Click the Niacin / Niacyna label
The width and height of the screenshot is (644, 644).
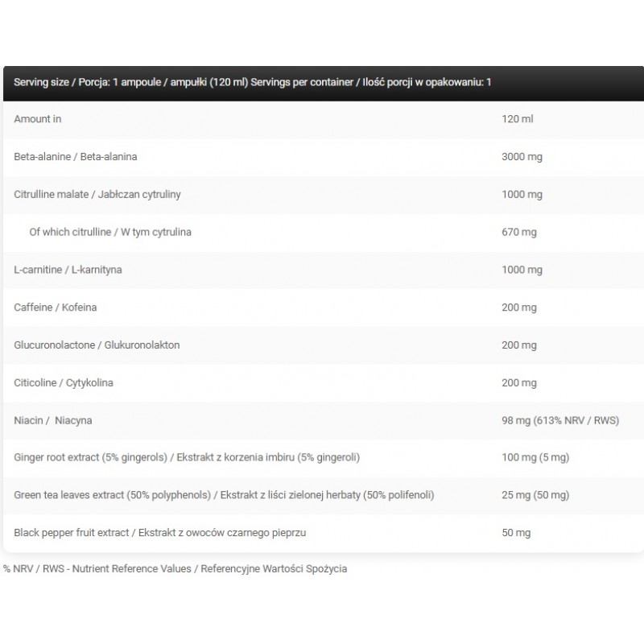(x=52, y=420)
